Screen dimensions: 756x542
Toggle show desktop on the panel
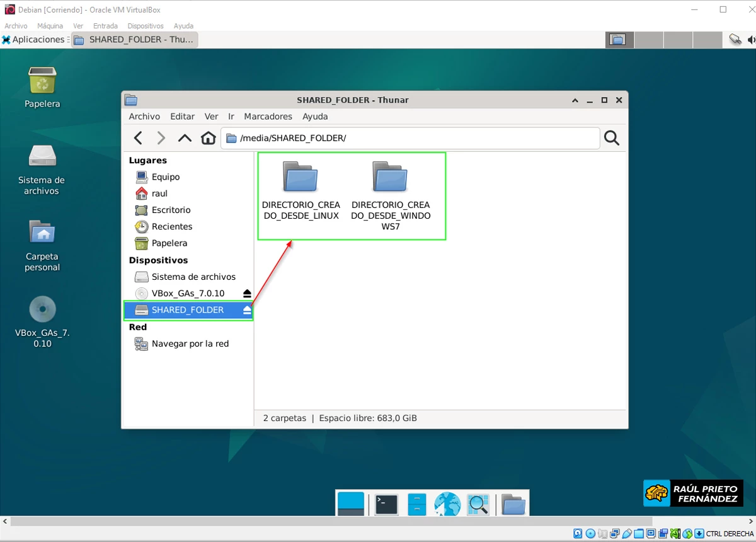[x=350, y=503]
